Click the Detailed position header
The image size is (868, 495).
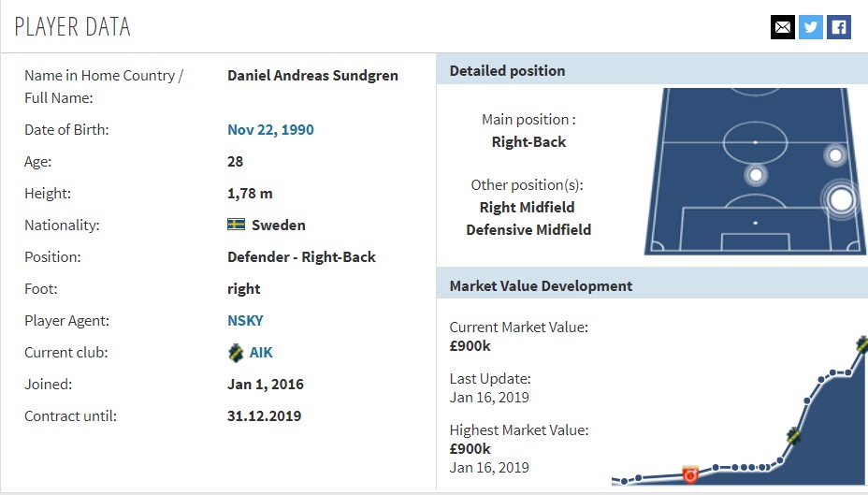point(507,71)
